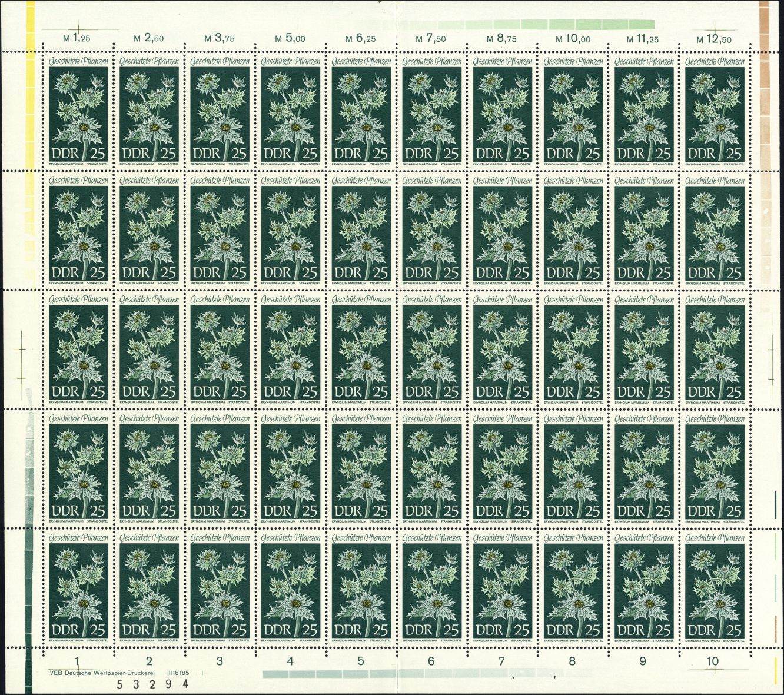Select the stamp under the "M 7,50" label
This screenshot has width=784, height=695.
[x=431, y=112]
